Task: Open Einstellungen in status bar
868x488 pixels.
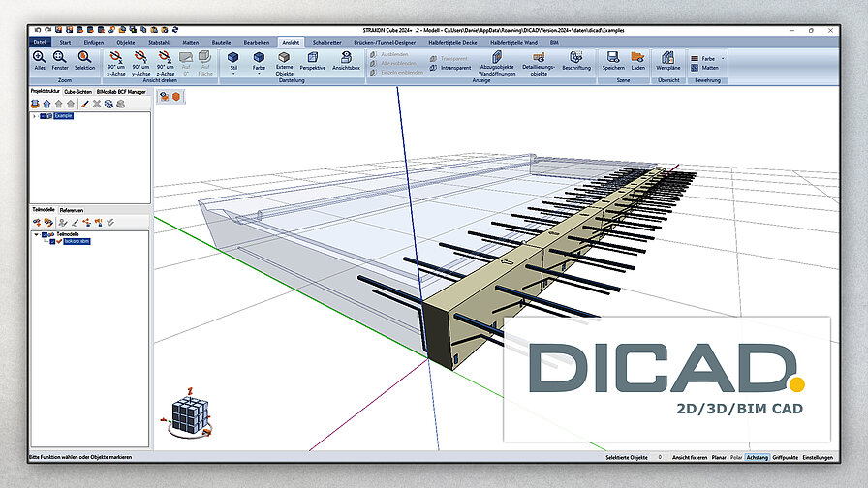Action: tap(818, 458)
